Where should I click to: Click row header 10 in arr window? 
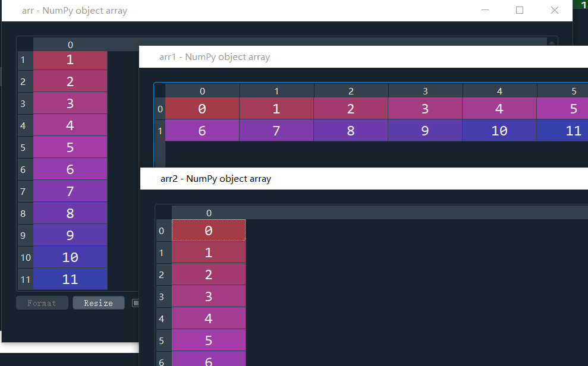pos(26,257)
